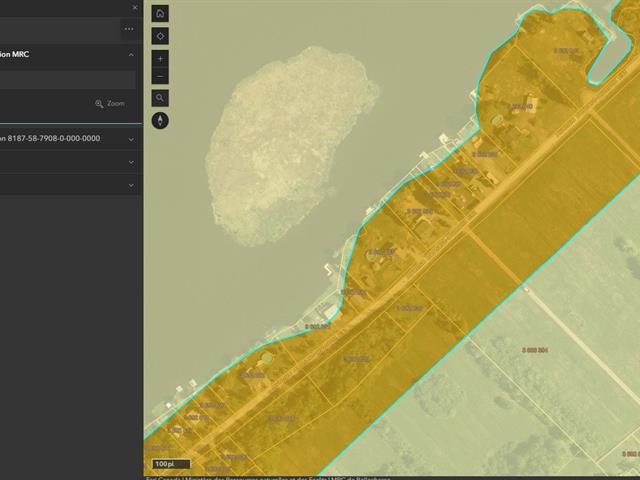Click the text field under MRC heading

tap(66, 79)
